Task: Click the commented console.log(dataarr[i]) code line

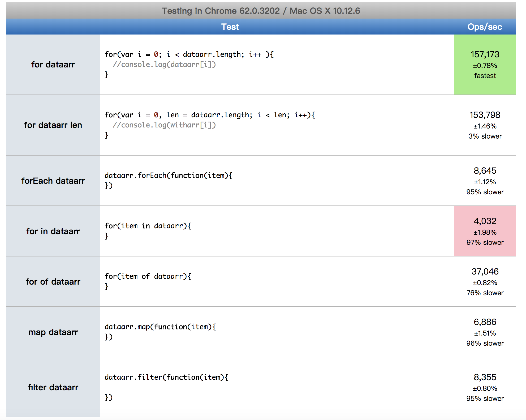Action: [164, 65]
